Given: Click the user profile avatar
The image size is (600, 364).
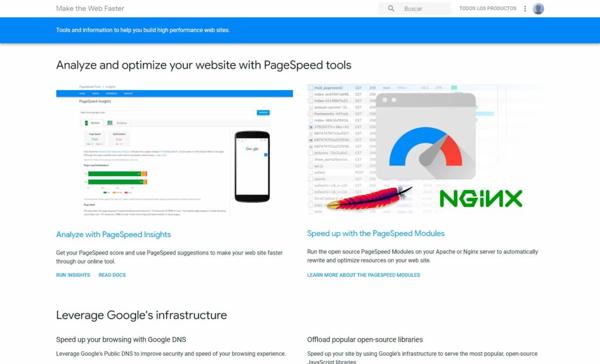Looking at the screenshot, I should [538, 9].
